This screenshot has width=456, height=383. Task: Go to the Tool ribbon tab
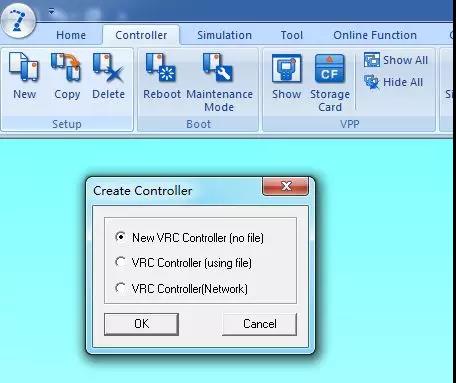[x=292, y=35]
